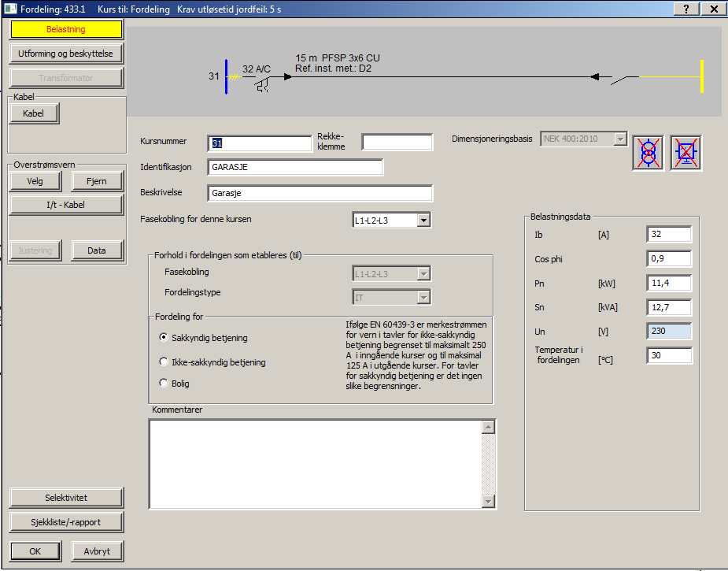Click the 32 A/C breaker label
Screen dimensions: 728x571
tap(257, 69)
